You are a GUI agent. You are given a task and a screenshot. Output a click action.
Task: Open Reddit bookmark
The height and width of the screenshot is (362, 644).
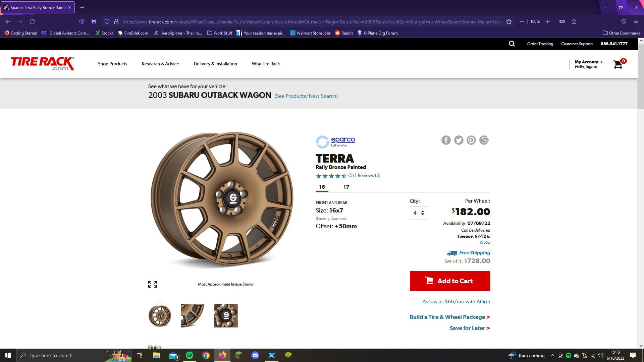click(344, 33)
